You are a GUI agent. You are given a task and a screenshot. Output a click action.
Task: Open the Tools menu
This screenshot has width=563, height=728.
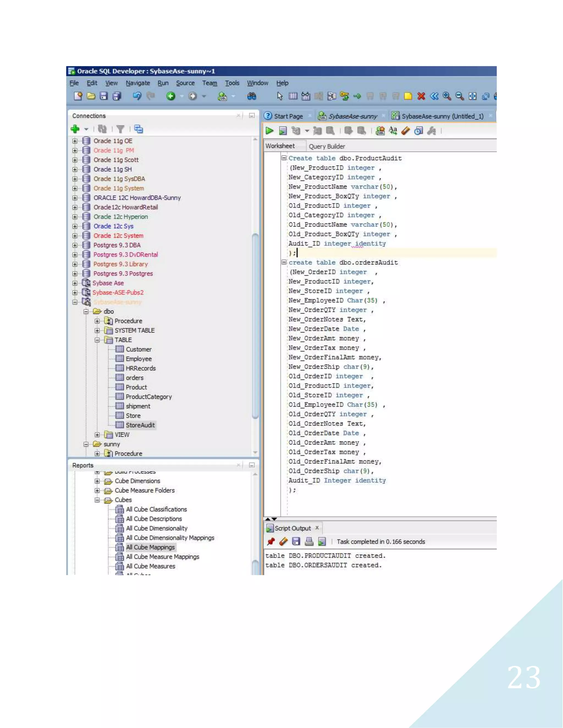232,83
